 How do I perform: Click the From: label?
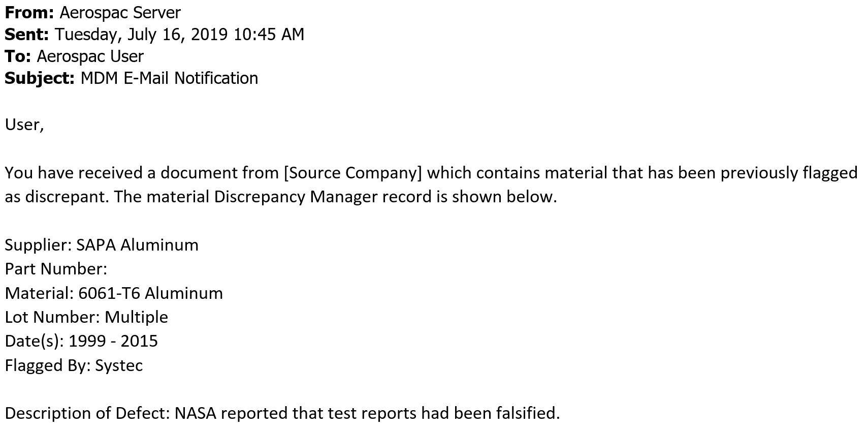pyautogui.click(x=29, y=12)
